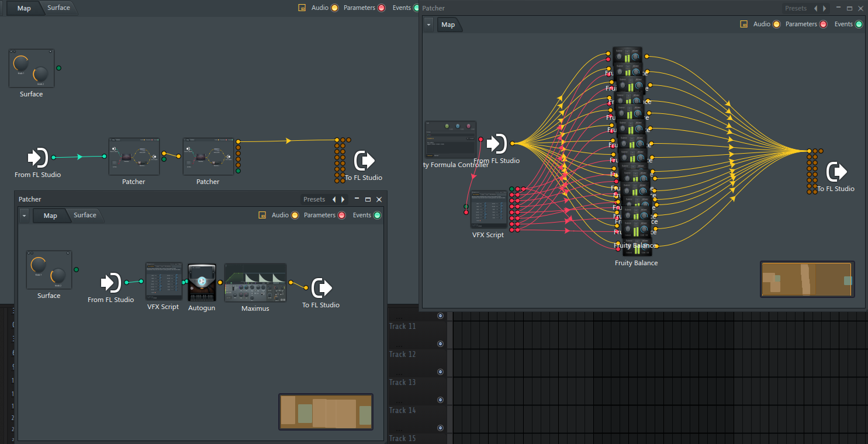Image resolution: width=868 pixels, height=444 pixels.
Task: Select VFX Script node next to Autogun
Action: coord(164,282)
